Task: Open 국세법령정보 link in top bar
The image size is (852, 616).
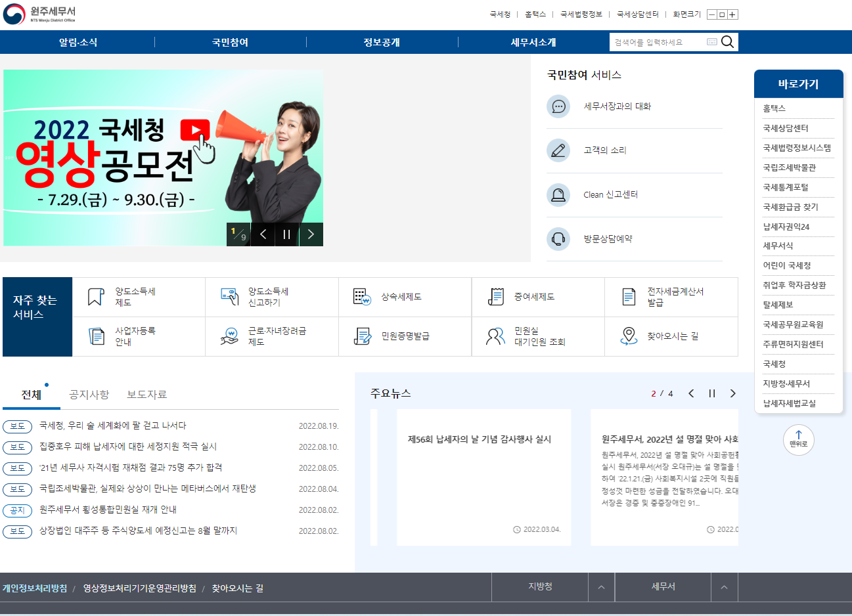Action: 581,14
